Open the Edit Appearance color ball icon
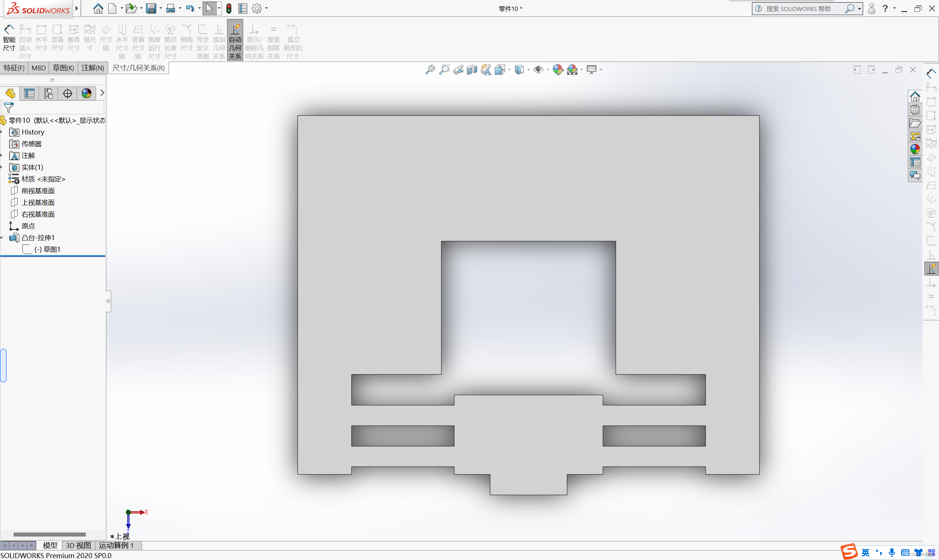Screen dimensions: 939x560 pos(558,70)
